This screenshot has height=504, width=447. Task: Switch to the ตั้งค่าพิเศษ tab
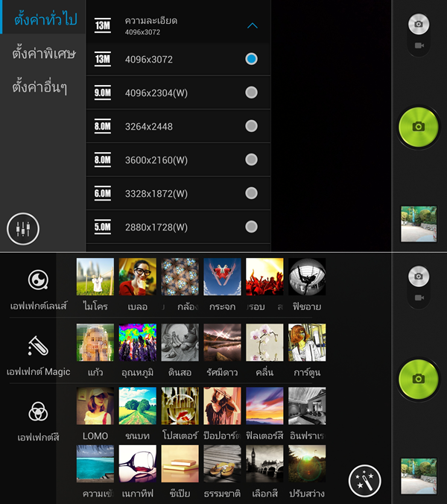43,54
